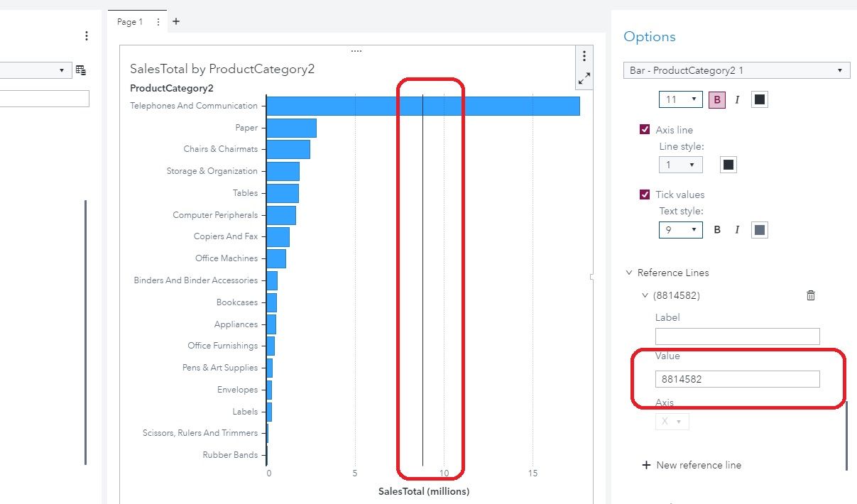The height and width of the screenshot is (504, 857).
Task: Bold the tick values text with the B icon
Action: pyautogui.click(x=716, y=229)
